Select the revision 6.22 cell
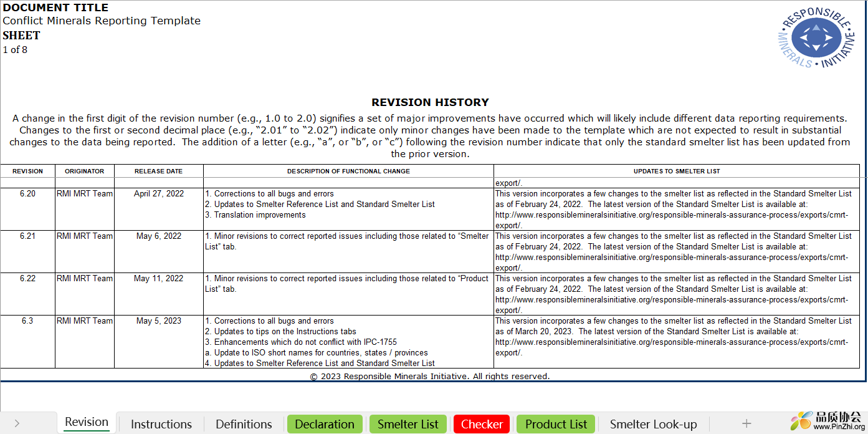The image size is (868, 434). (x=28, y=294)
